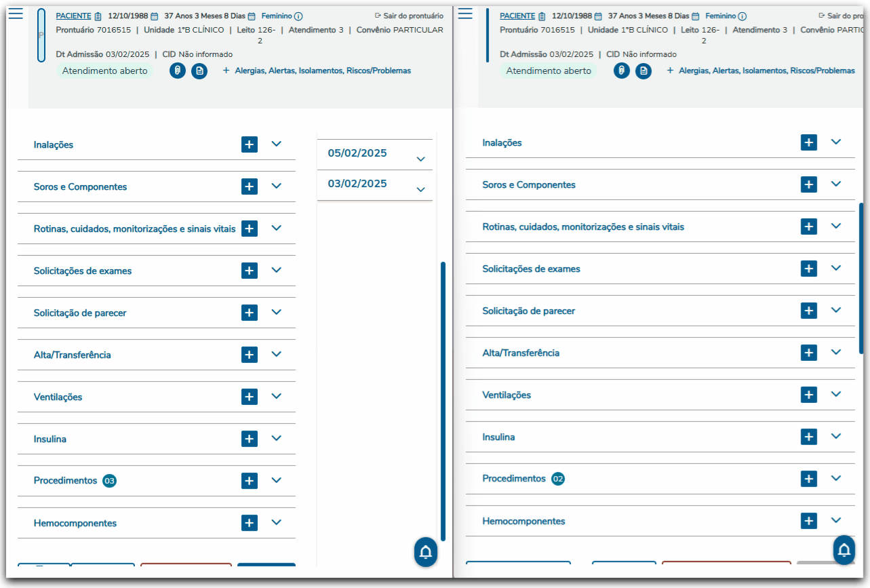
Task: Expand Rotinas, cuidados chevron in right panel
Action: point(835,226)
